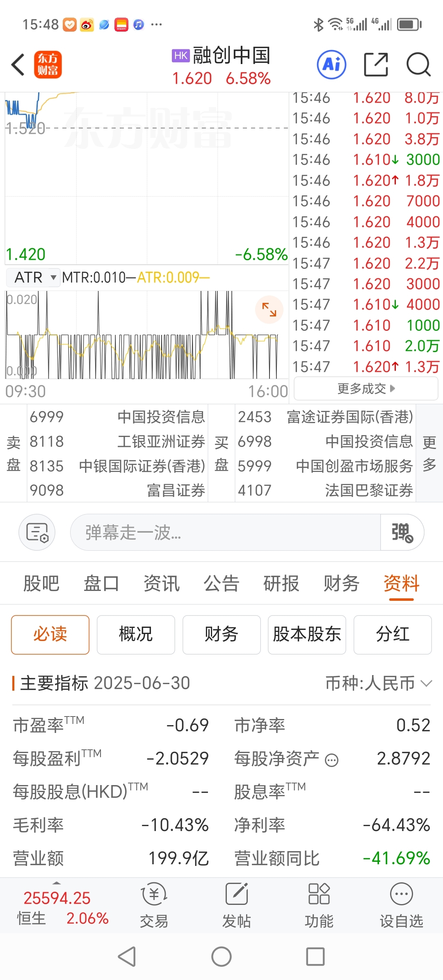
Task: Open danmaku settings list icon
Action: point(37,532)
